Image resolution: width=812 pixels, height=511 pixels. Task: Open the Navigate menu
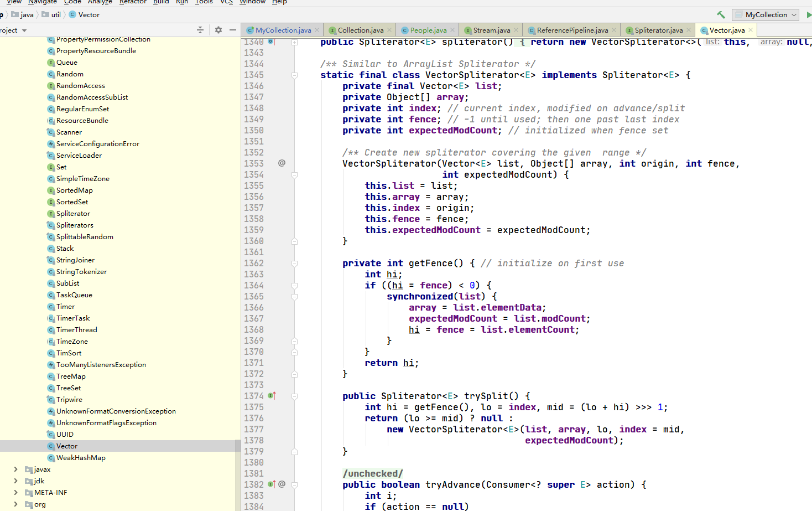tap(43, 2)
